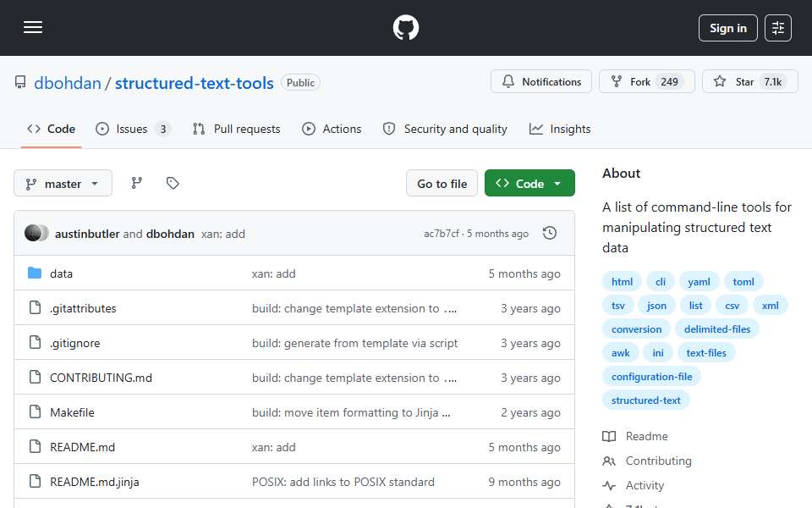
Task: Go to Security and quality tab
Action: pos(445,129)
